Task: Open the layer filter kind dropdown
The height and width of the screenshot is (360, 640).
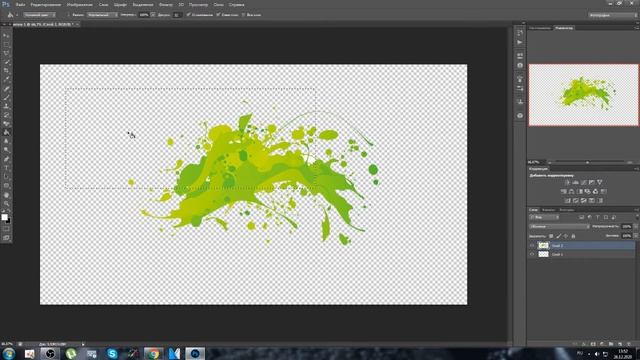Action: click(544, 218)
